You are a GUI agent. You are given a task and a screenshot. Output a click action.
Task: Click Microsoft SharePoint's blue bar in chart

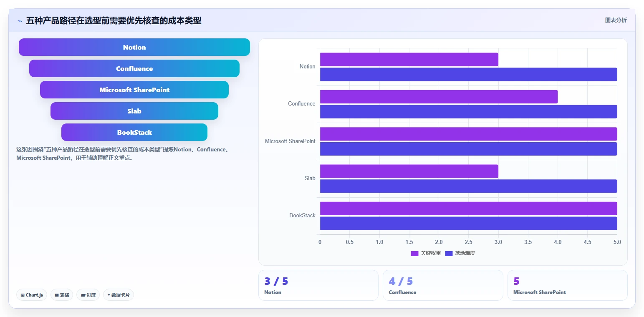point(468,149)
